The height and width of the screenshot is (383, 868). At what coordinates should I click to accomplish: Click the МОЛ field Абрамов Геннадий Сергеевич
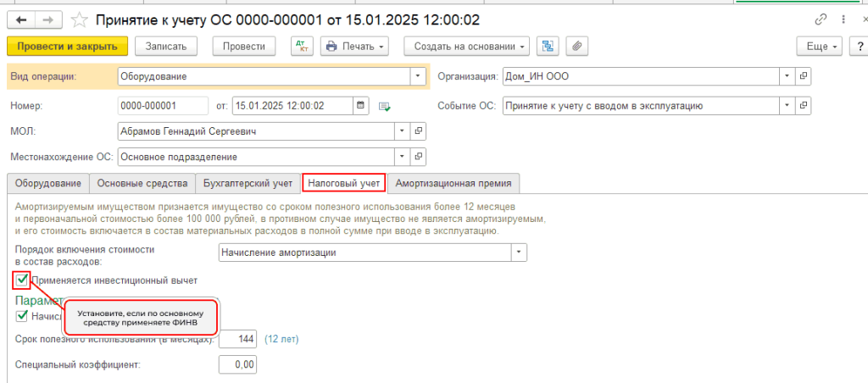click(256, 131)
